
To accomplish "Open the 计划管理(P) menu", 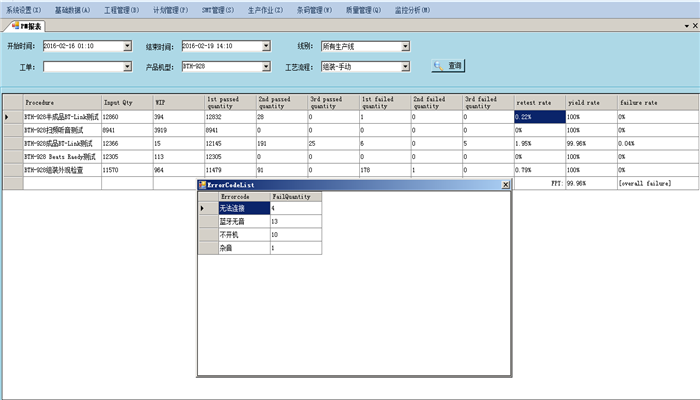I will click(x=171, y=10).
